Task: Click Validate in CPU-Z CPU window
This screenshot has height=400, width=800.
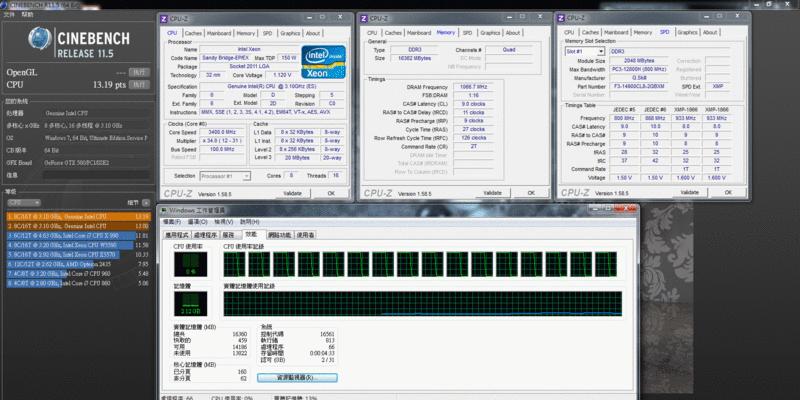Action: [292, 193]
